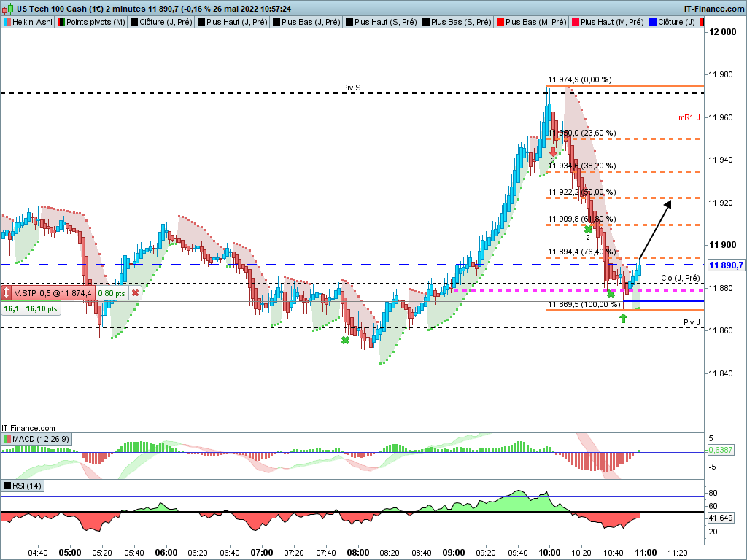747x560 pixels.
Task: Click the red down arrow sell marker
Action: click(553, 152)
